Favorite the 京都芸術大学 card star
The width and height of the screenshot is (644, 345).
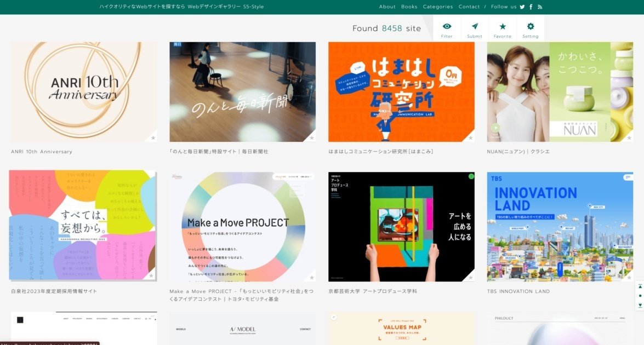click(x=470, y=277)
